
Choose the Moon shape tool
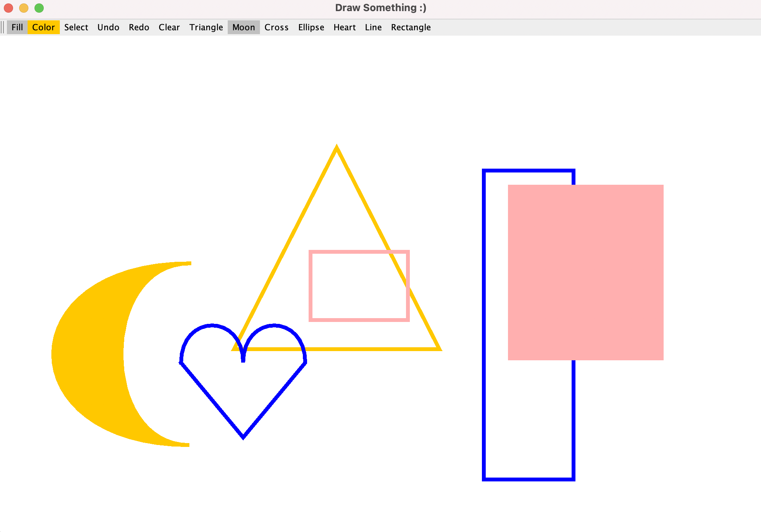(243, 27)
